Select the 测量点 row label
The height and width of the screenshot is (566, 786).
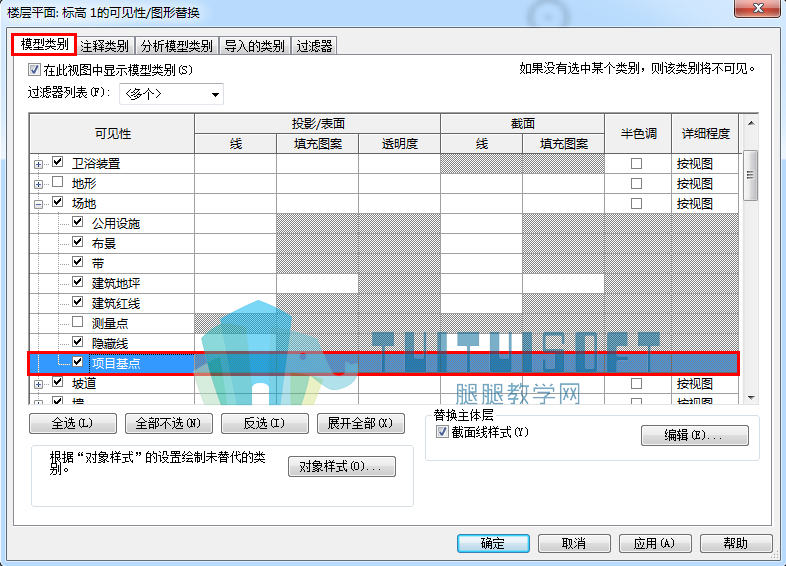(x=110, y=323)
